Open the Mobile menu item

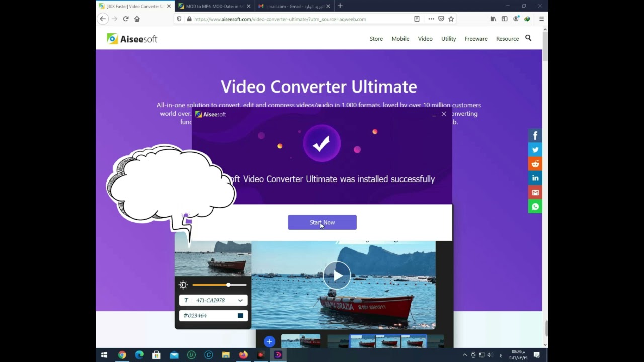click(400, 39)
